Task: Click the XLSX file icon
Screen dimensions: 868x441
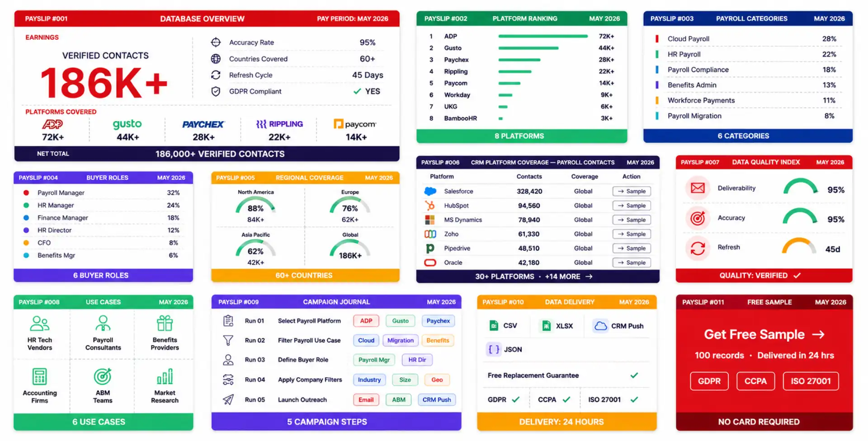Action: 547,325
